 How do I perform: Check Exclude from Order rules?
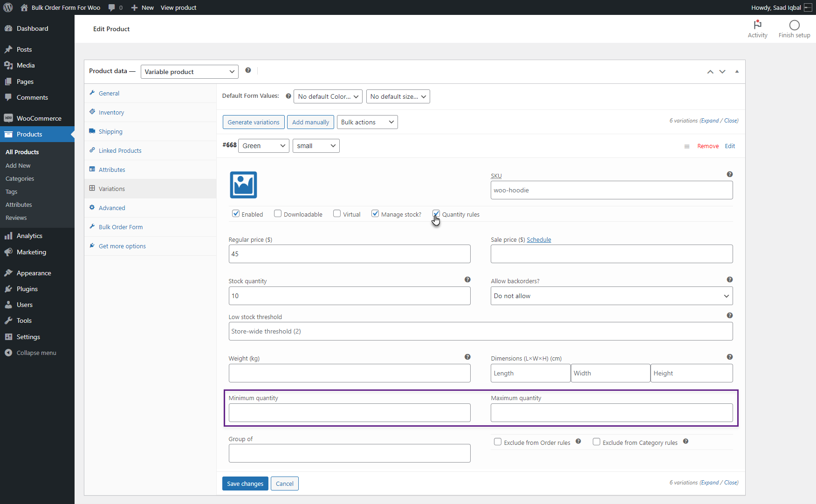[498, 442]
